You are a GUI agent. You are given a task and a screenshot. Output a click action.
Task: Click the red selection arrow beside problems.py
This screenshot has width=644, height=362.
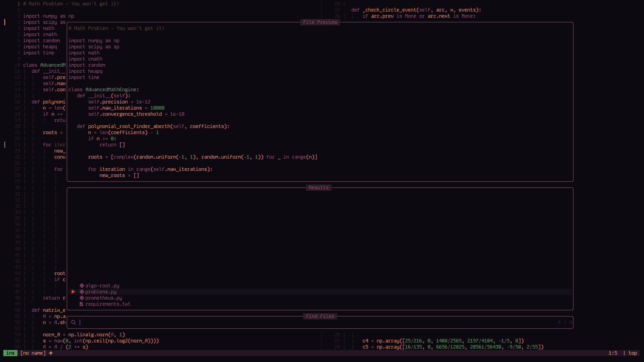73,292
